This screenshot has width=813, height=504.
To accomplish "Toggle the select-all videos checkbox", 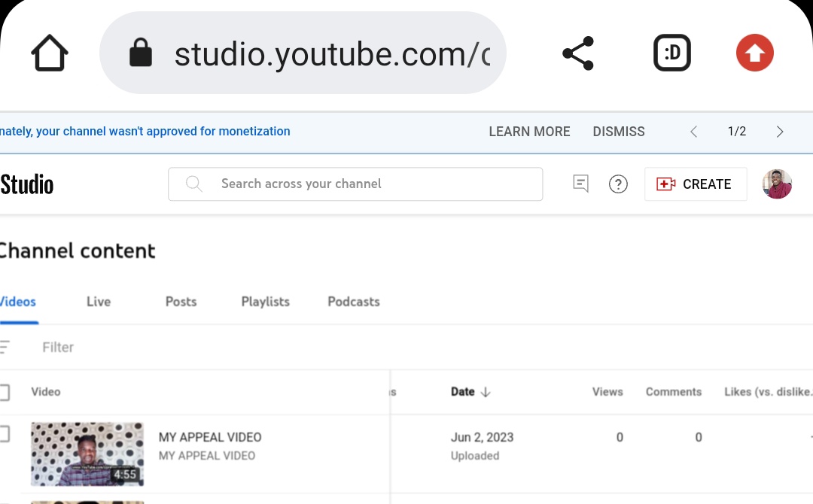I will [x=5, y=392].
